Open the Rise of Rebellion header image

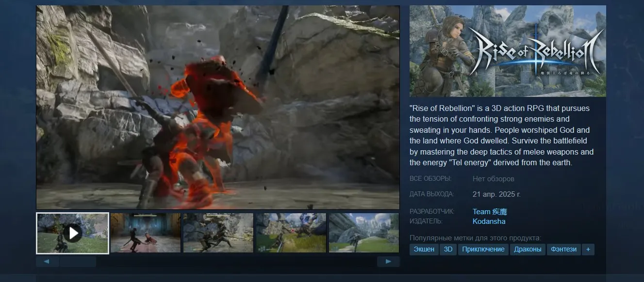click(x=508, y=51)
